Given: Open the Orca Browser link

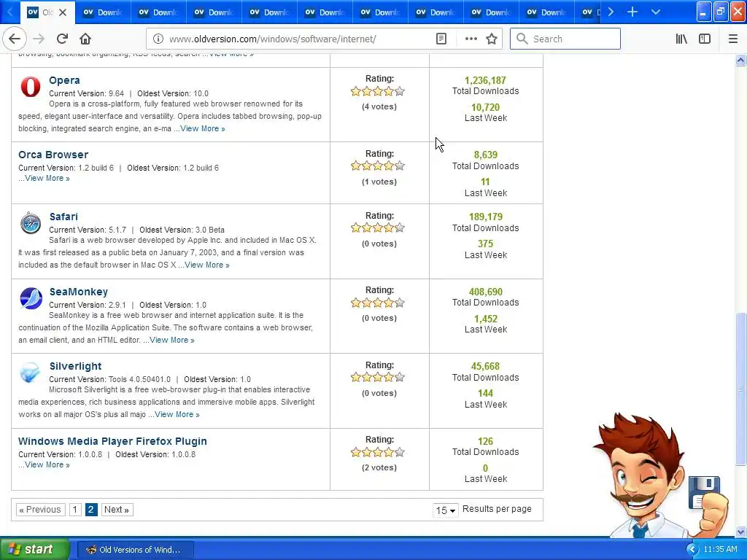Looking at the screenshot, I should tap(53, 155).
